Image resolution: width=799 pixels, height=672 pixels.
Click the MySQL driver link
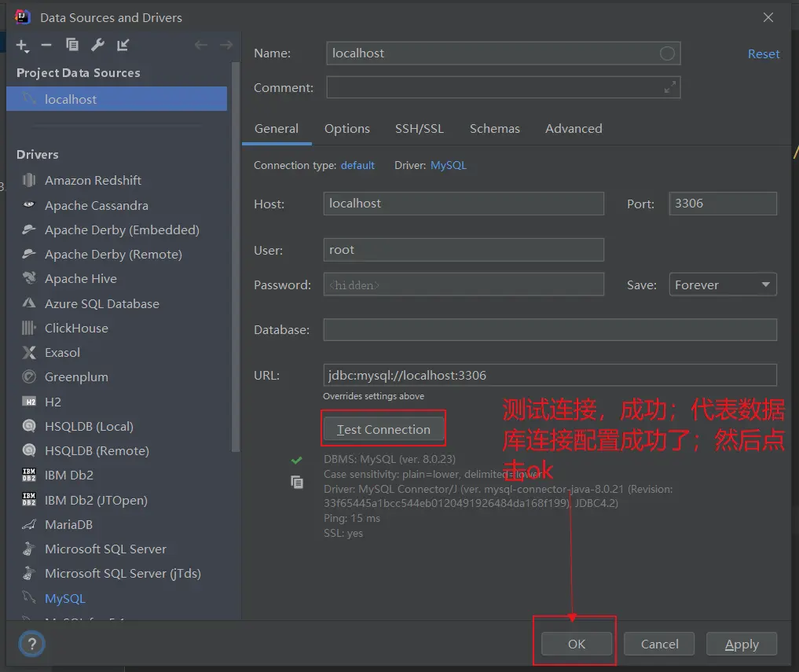tap(449, 165)
